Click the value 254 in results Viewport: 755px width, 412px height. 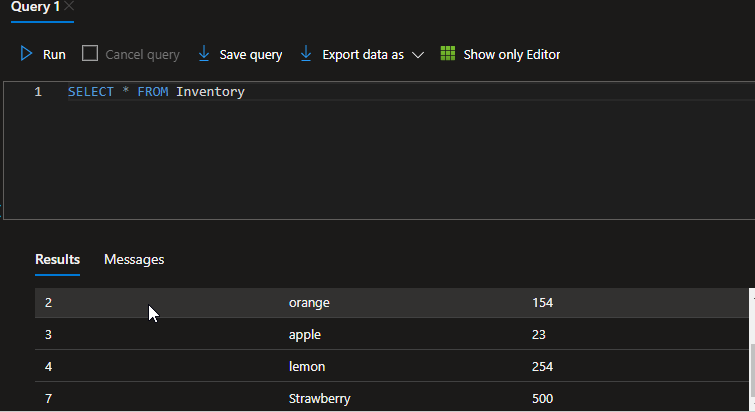click(542, 367)
